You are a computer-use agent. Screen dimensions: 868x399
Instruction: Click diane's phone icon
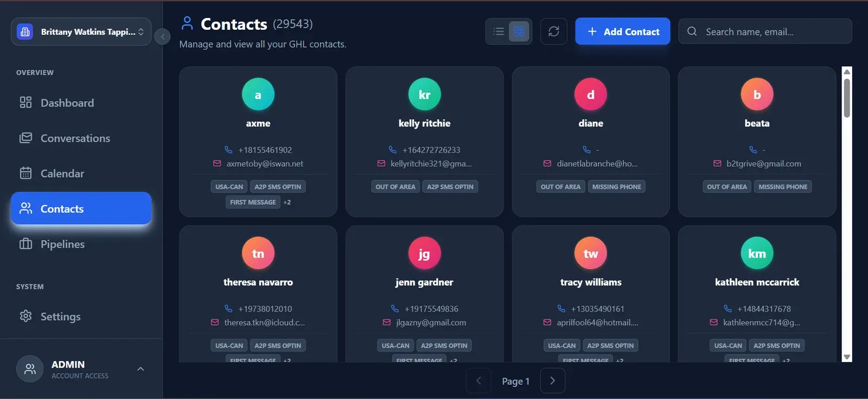(586, 149)
